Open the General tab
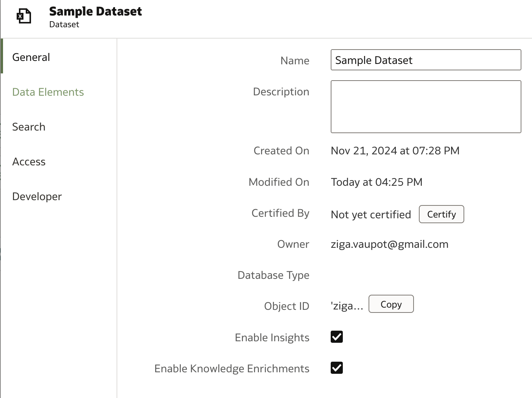 [x=31, y=57]
